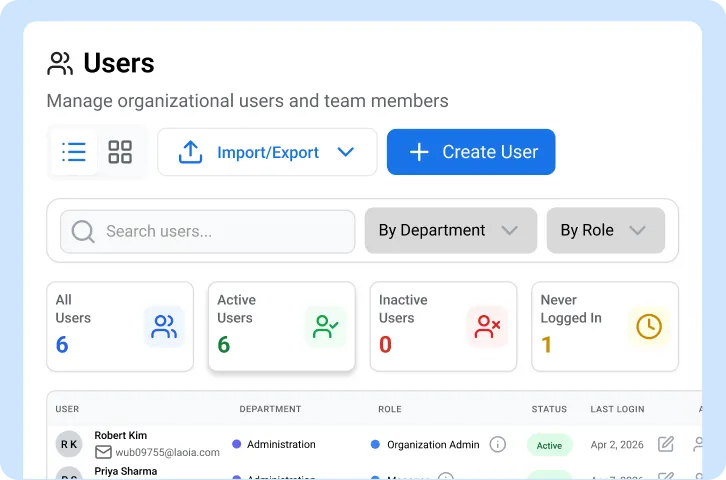Viewport: 726px width, 480px height.
Task: Switch to list view layout
Action: click(x=74, y=152)
